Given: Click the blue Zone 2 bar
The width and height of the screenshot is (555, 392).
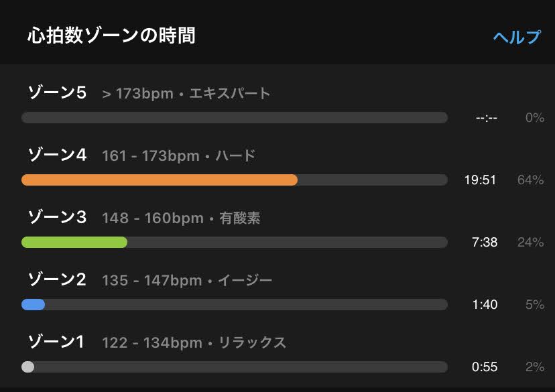Looking at the screenshot, I should 33,304.
